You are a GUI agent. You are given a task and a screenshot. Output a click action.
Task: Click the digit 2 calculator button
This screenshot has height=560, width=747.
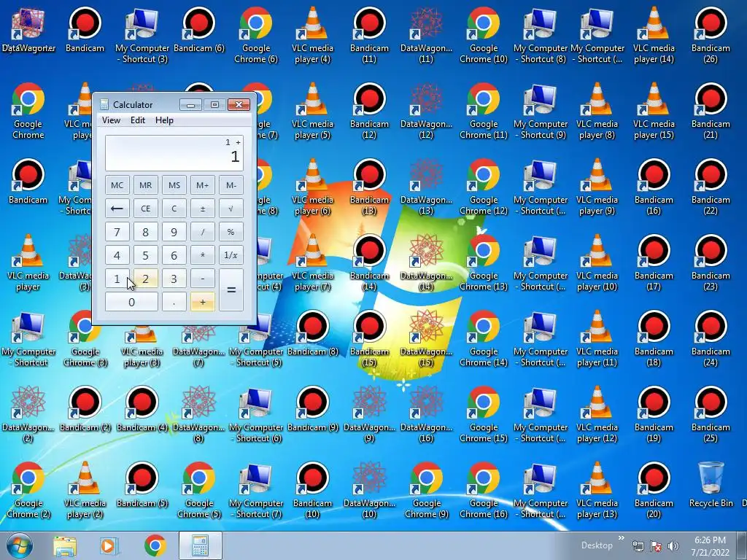[146, 279]
